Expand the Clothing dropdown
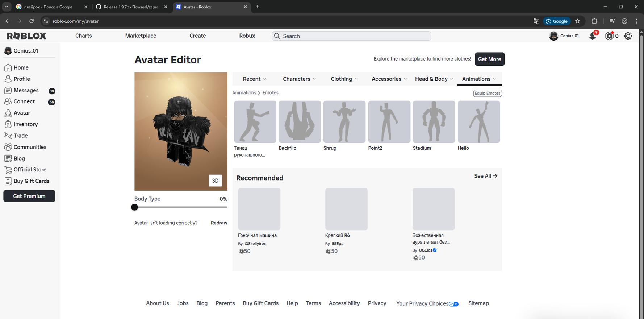This screenshot has width=644, height=319. point(344,79)
